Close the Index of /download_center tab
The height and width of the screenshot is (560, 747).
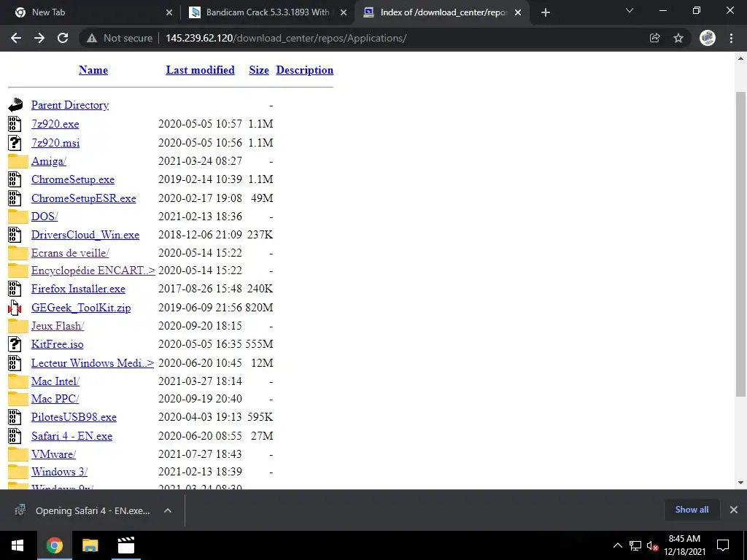pos(518,12)
